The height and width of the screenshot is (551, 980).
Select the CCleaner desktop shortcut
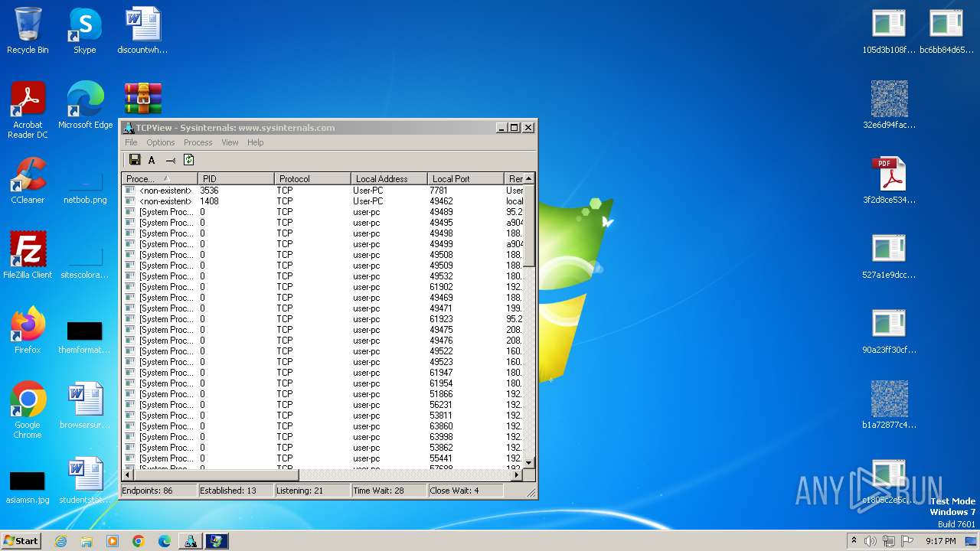28,181
